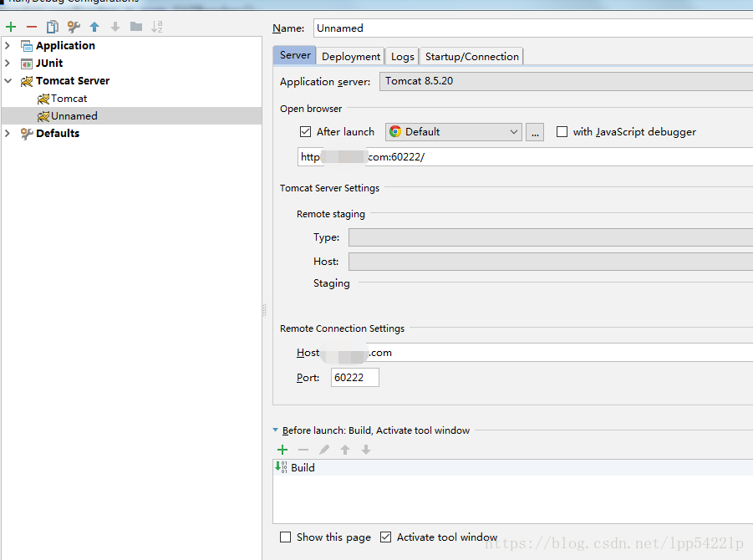Uncheck Activate tool window
The height and width of the screenshot is (560, 753).
coord(385,537)
